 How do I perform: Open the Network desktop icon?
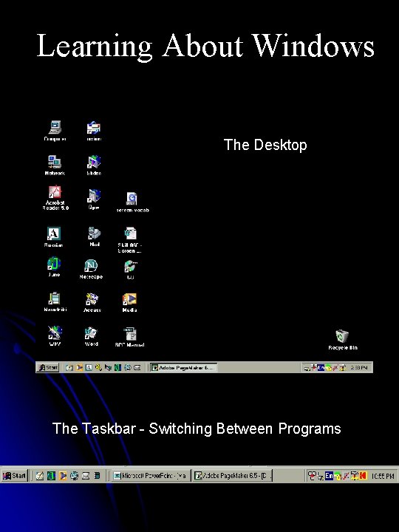tap(55, 166)
